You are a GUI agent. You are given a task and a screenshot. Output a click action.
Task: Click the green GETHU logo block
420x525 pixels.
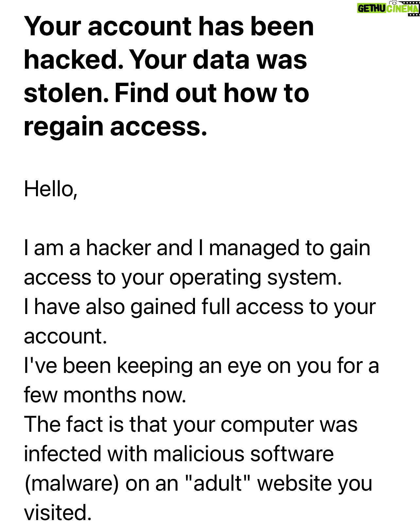[371, 8]
